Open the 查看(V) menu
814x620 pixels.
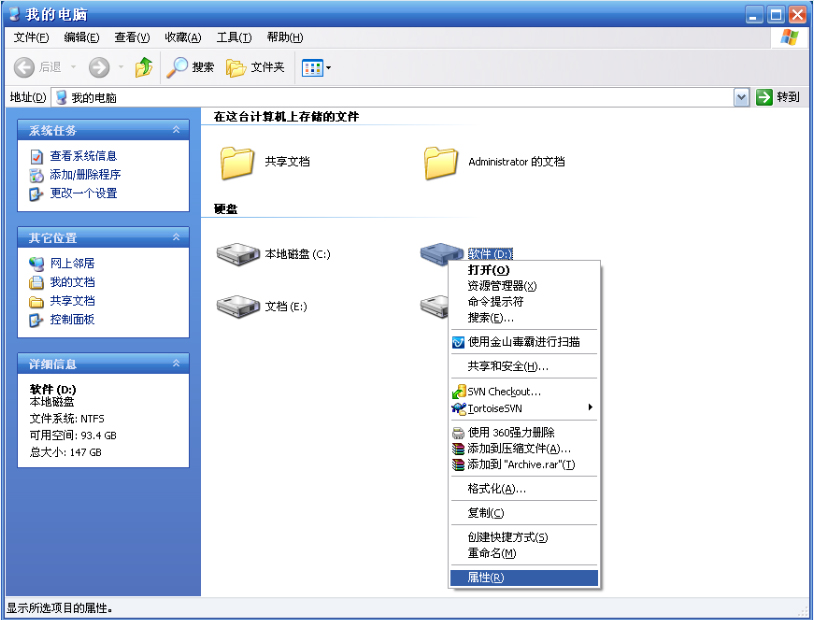click(132, 37)
